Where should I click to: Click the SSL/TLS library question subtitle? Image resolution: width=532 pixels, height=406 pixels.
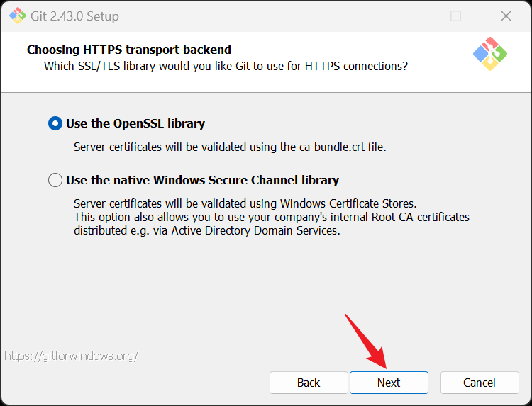(226, 67)
